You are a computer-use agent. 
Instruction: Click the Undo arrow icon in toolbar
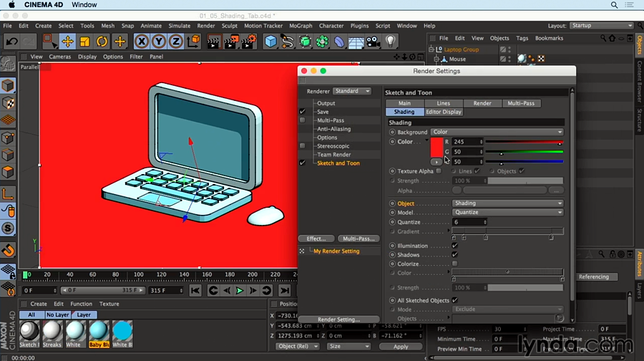[x=11, y=42]
